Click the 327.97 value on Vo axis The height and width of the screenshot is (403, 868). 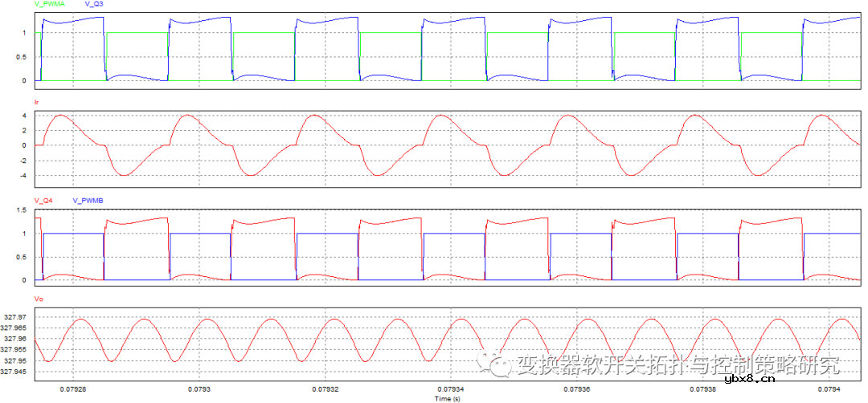pyautogui.click(x=16, y=317)
